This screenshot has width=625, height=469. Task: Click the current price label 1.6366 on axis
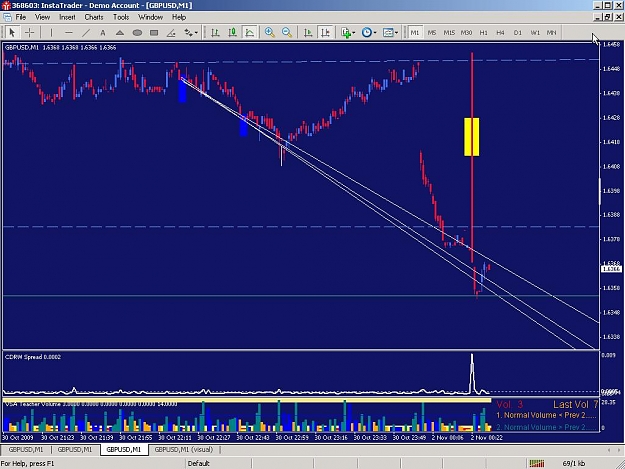611,269
